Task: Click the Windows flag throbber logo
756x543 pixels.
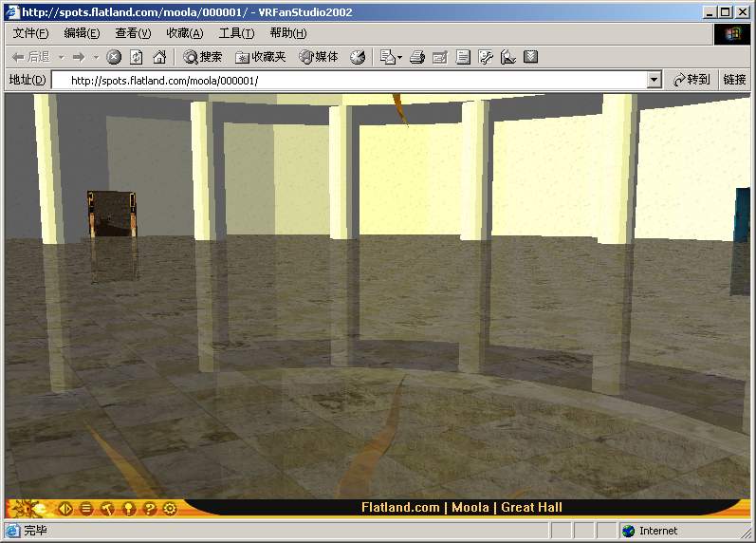Action: tap(731, 34)
